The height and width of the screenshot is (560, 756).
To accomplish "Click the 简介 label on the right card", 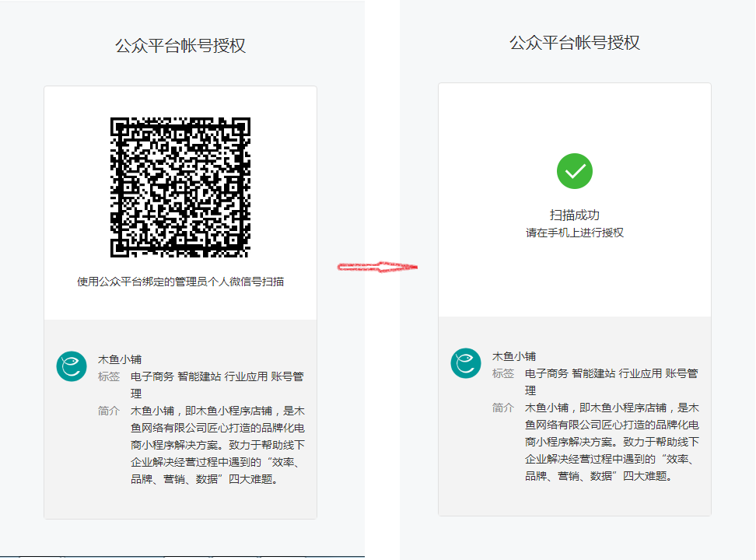I will (x=501, y=406).
